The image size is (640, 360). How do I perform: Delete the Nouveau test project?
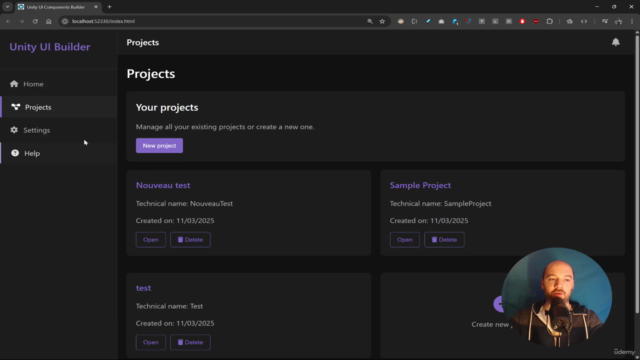pyautogui.click(x=190, y=240)
